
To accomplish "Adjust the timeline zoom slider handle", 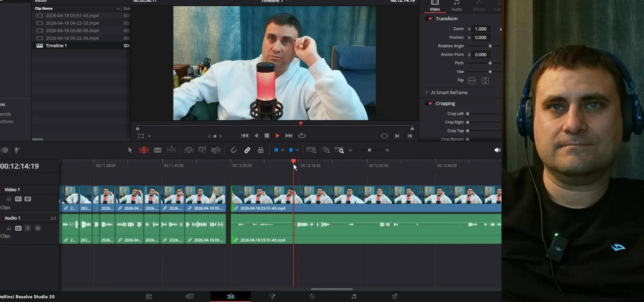I will pyautogui.click(x=369, y=150).
